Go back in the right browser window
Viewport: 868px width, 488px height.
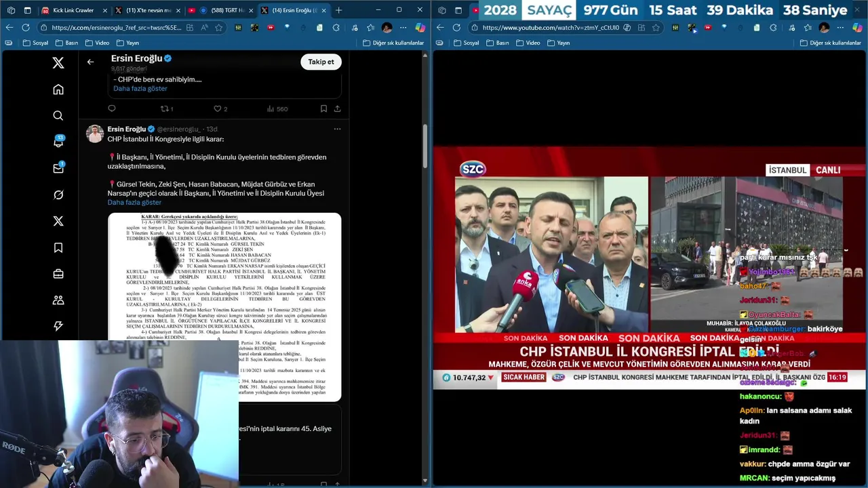pos(439,27)
